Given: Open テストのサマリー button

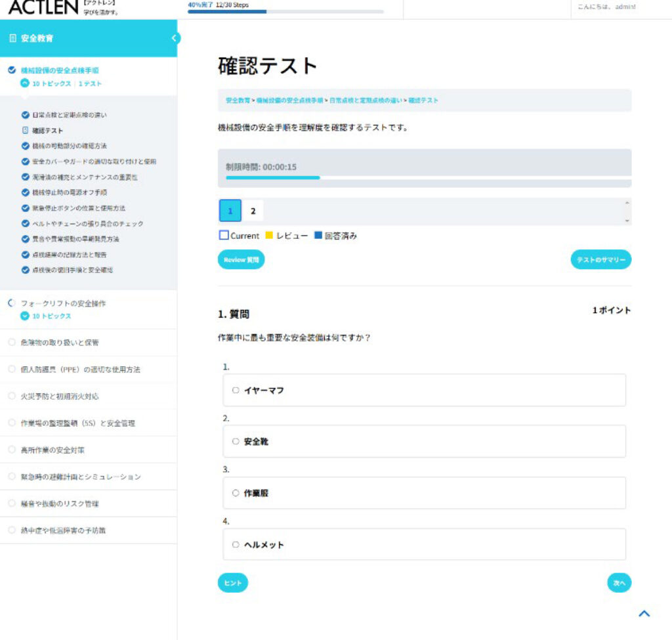Looking at the screenshot, I should coord(601,259).
